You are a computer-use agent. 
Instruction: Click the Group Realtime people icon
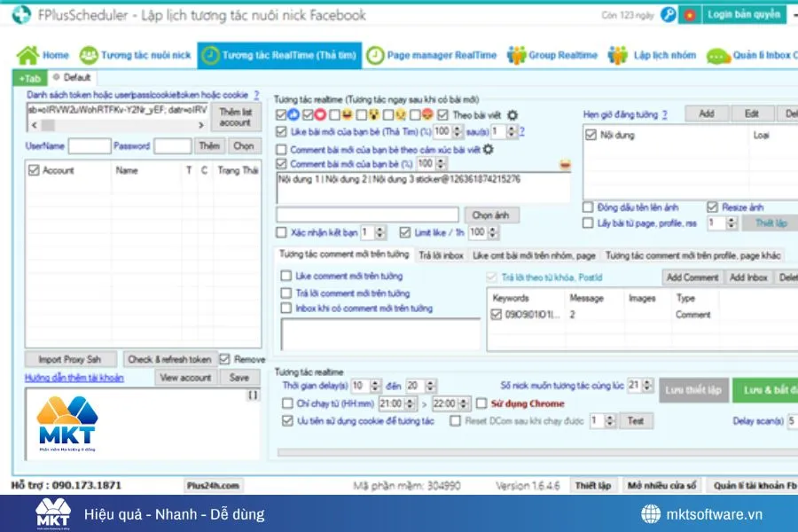click(x=516, y=56)
